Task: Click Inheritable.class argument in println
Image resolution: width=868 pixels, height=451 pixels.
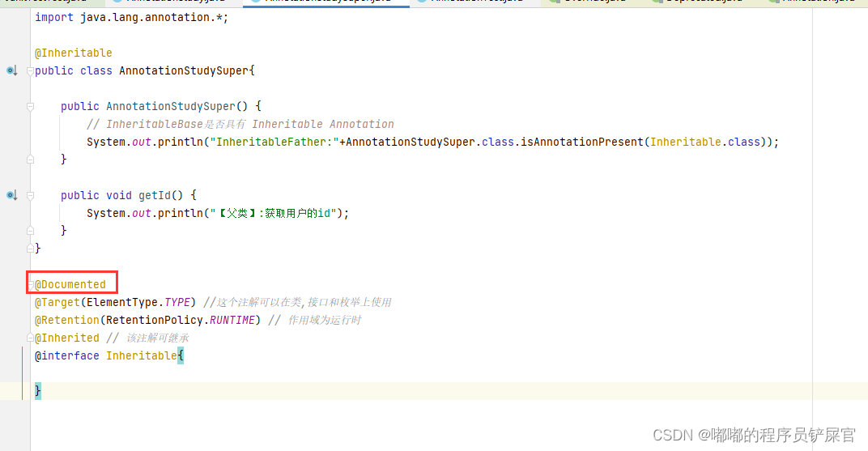Action: [705, 142]
